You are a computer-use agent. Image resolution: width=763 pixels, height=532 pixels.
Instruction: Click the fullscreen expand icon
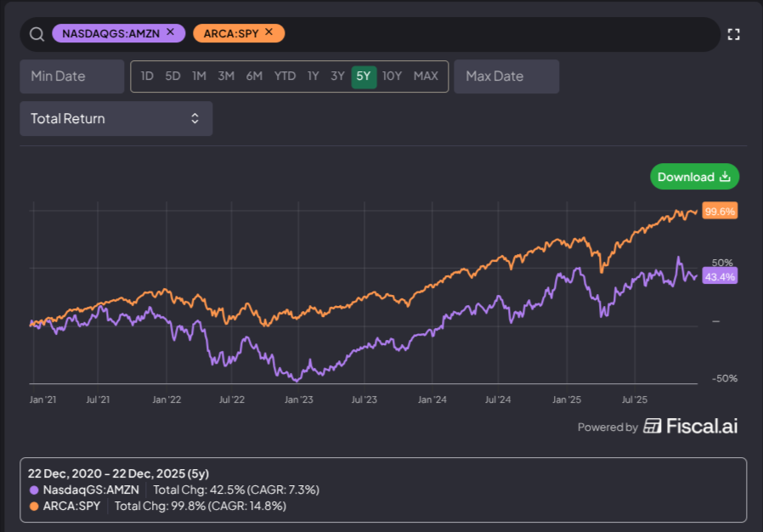pos(734,35)
